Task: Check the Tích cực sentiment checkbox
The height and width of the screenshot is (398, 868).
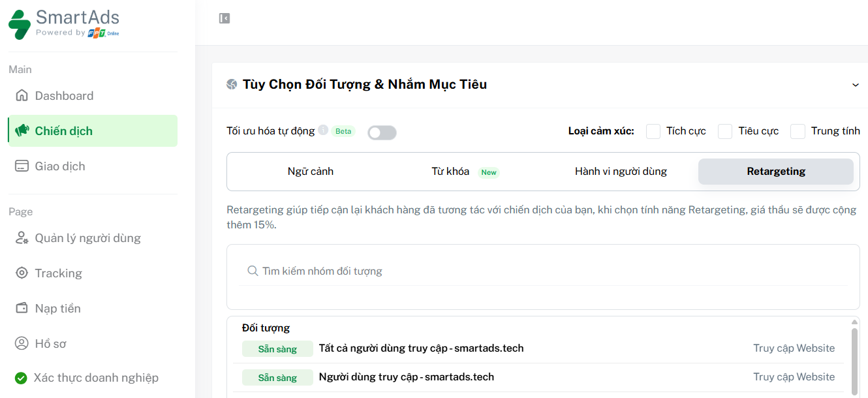Action: tap(653, 131)
